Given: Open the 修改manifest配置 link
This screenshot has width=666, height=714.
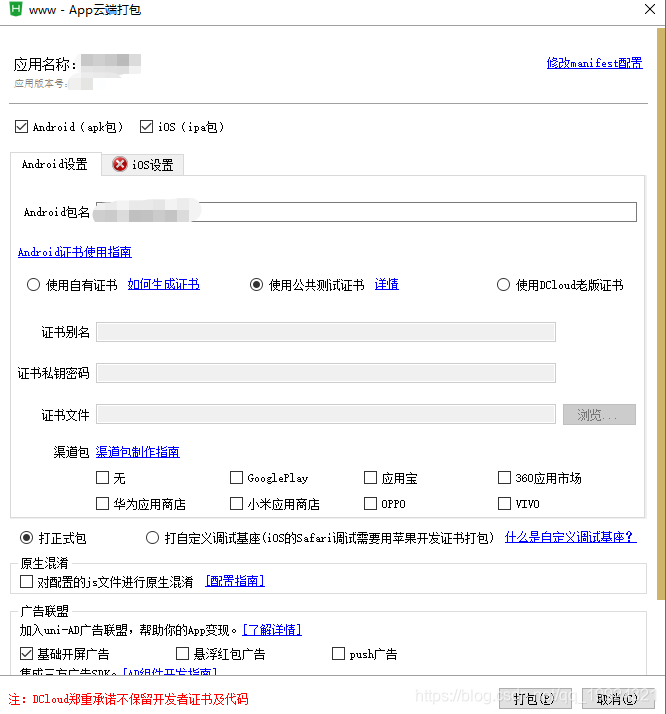Looking at the screenshot, I should [594, 63].
